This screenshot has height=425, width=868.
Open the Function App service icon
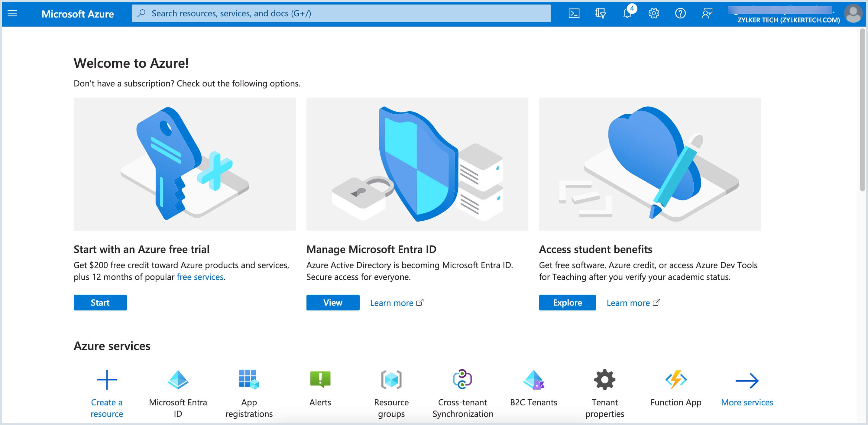(x=676, y=380)
